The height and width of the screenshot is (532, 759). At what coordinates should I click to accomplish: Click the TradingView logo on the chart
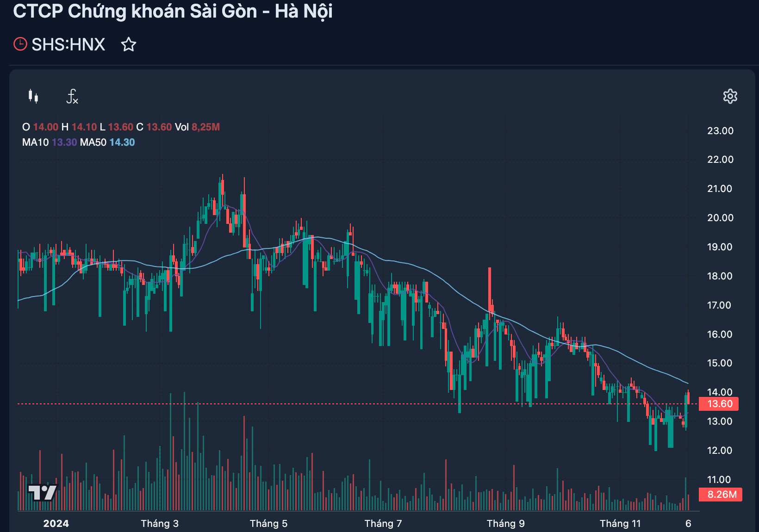[42, 492]
